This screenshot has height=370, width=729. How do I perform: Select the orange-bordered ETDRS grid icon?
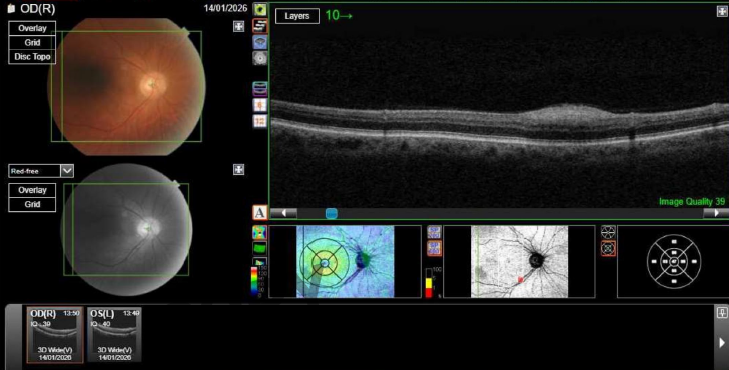coord(608,249)
